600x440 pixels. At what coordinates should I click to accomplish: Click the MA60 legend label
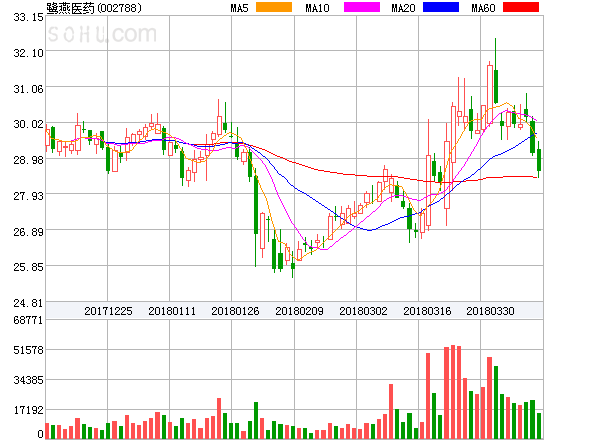click(483, 8)
